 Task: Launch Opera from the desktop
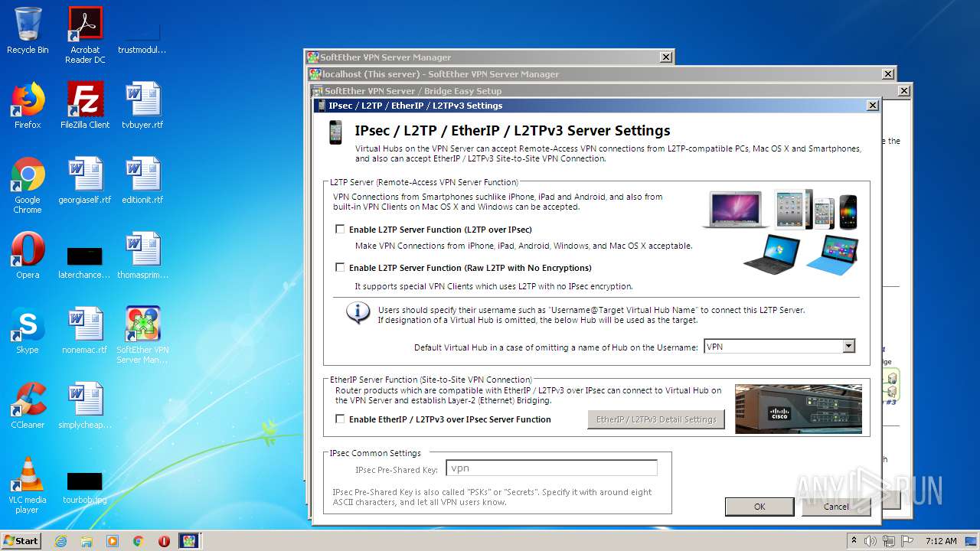pos(28,256)
